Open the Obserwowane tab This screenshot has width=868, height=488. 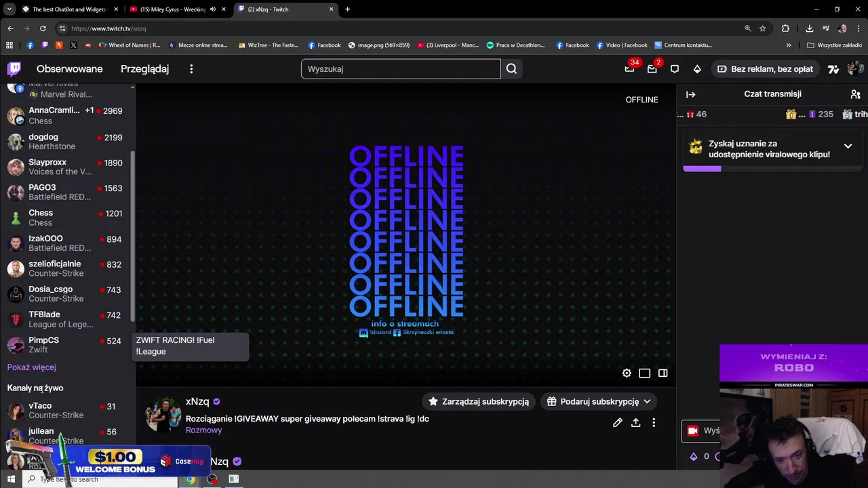point(70,69)
